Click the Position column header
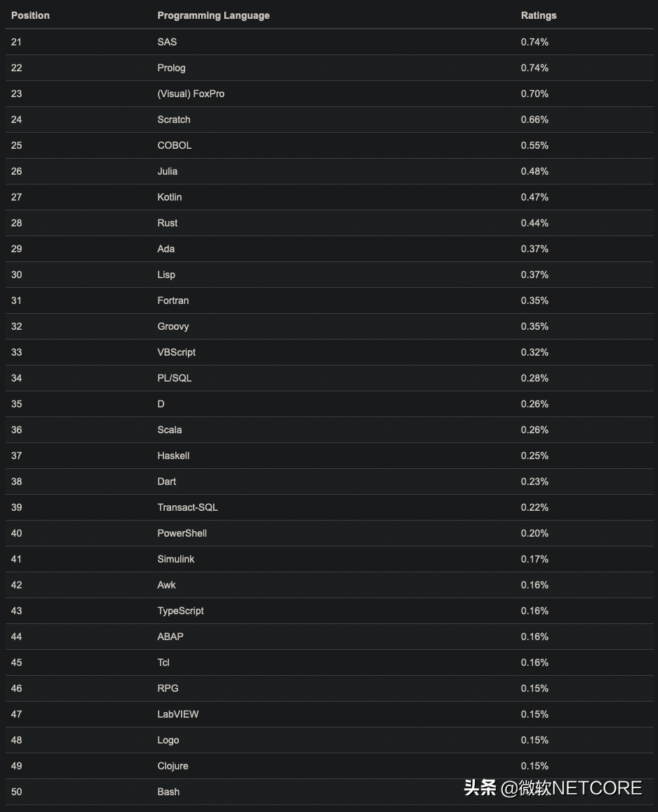The image size is (658, 812). [x=30, y=15]
